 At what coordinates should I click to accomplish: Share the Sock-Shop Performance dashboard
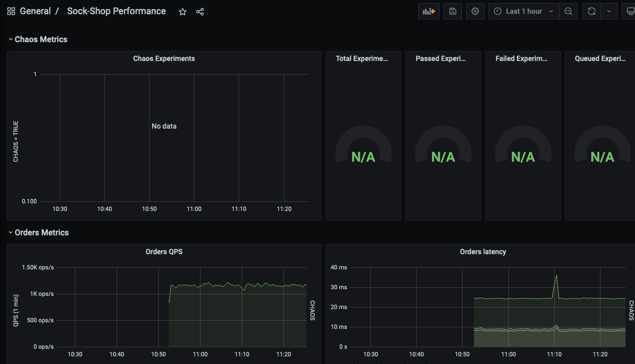click(199, 11)
